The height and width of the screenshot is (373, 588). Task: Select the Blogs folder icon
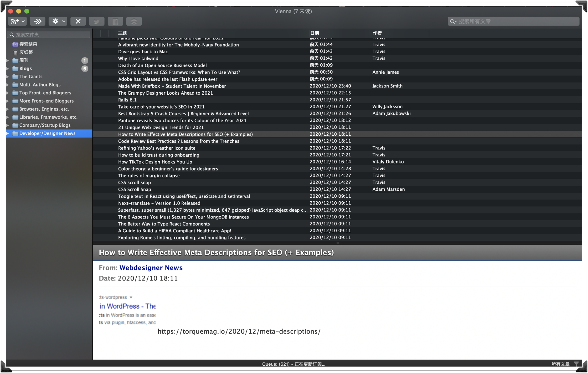(15, 69)
